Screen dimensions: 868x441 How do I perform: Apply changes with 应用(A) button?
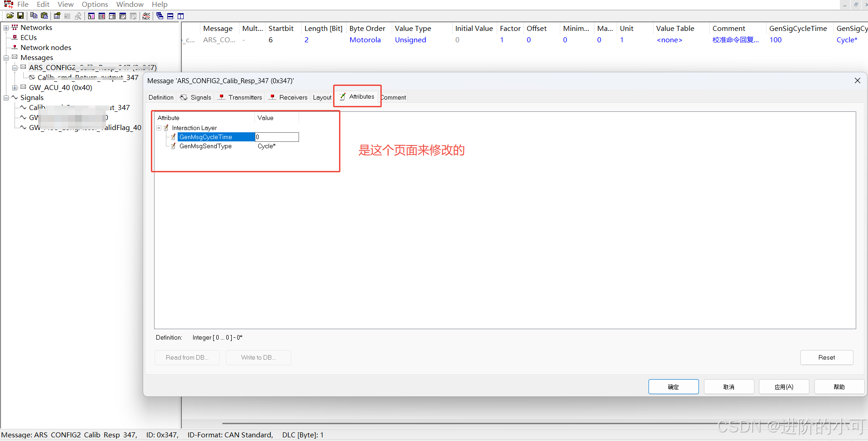(x=784, y=387)
